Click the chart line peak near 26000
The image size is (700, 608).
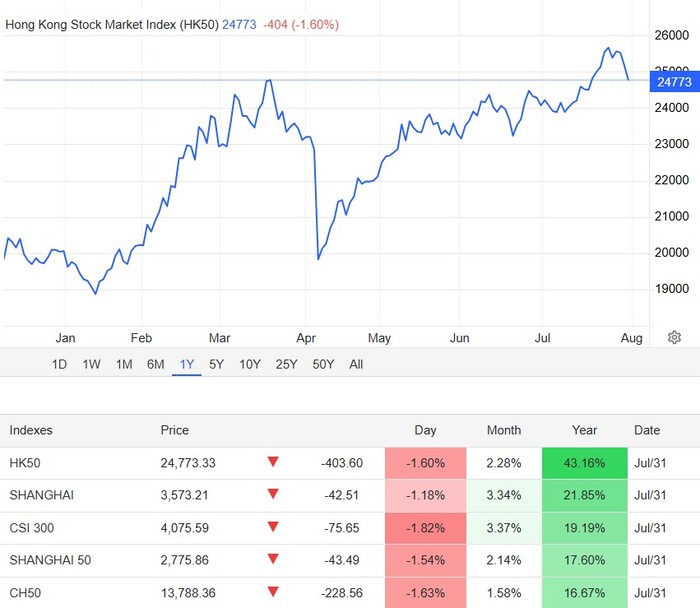(608, 47)
